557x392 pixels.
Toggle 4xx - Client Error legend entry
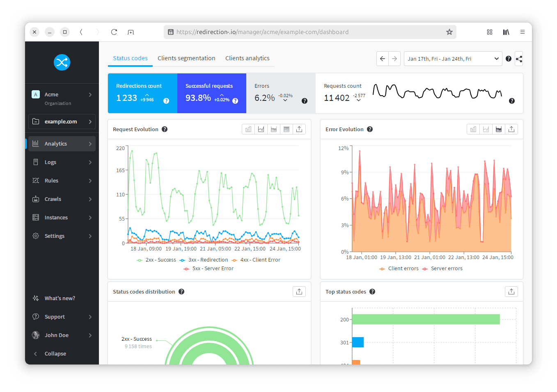click(256, 260)
